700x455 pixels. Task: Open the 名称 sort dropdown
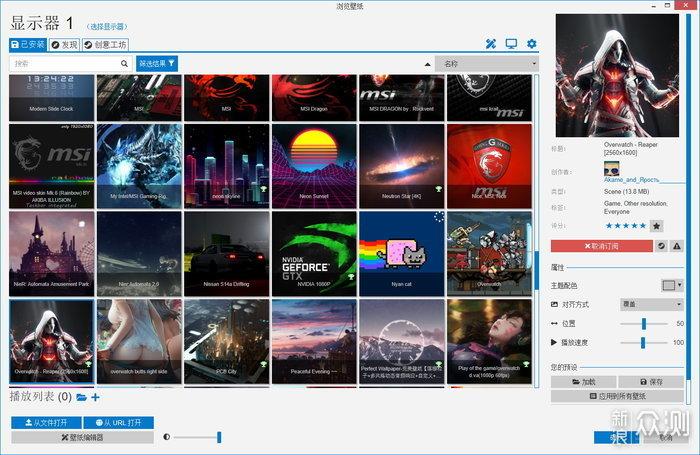click(x=487, y=64)
